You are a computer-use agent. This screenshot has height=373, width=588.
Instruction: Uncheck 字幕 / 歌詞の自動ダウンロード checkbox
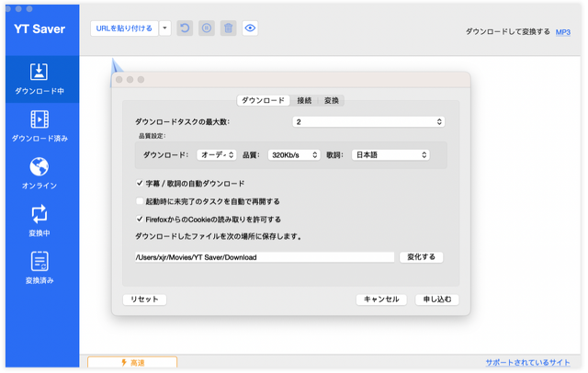(140, 184)
